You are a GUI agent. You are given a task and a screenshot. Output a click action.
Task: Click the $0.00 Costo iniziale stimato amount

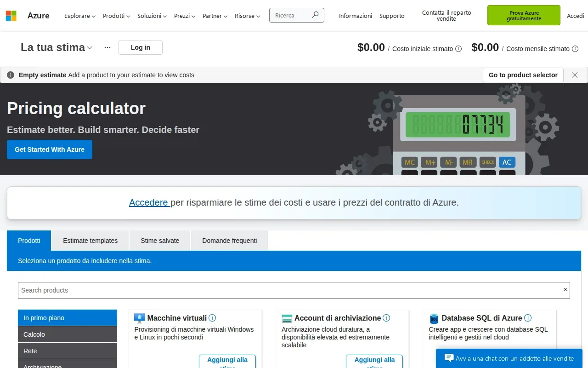pos(371,47)
